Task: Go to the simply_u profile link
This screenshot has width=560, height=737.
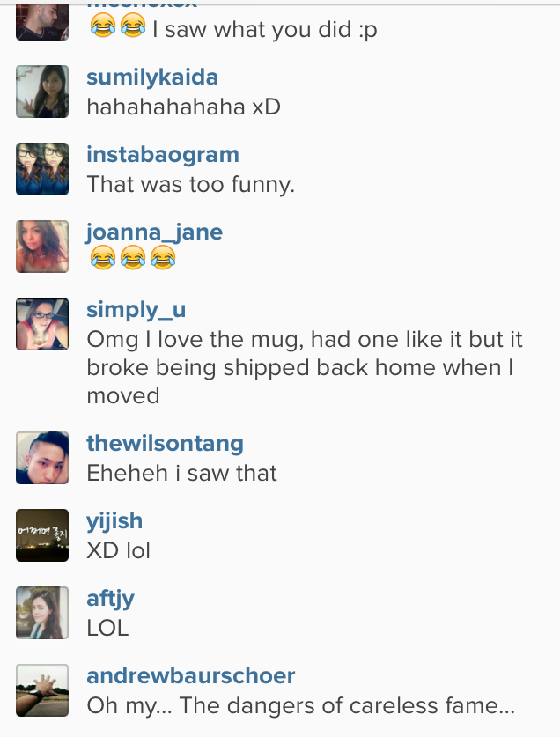Action: pos(136,310)
